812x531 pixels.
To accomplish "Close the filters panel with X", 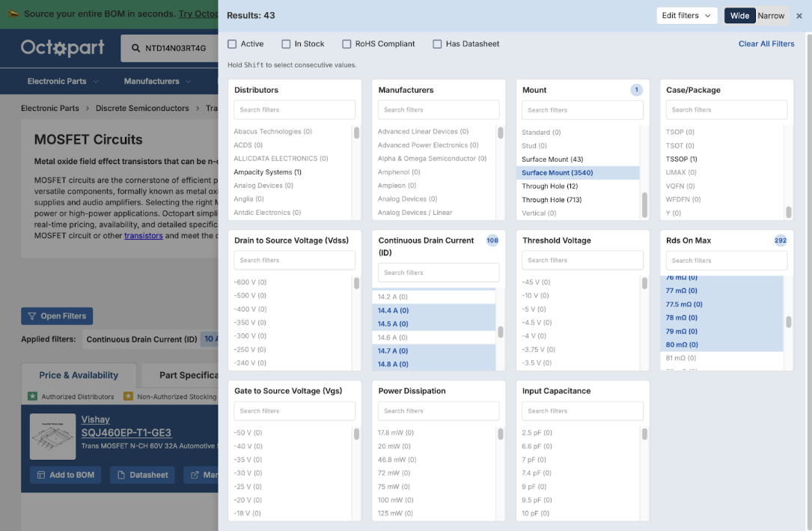I will coord(799,16).
